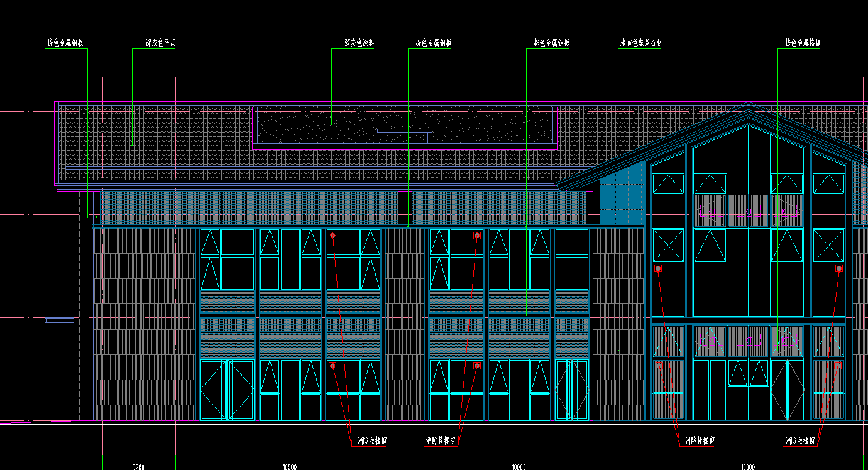Select the leftmost 棕色金属铝板 annotation label
The image size is (868, 470).
(x=65, y=43)
